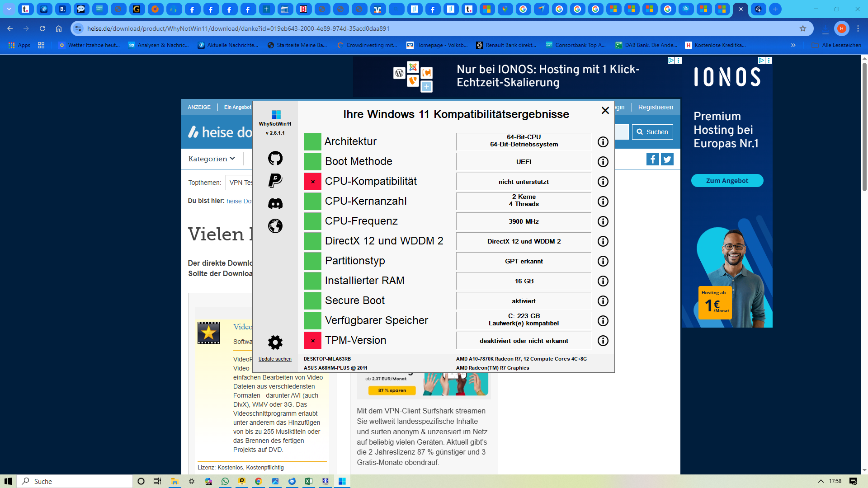Show info for TPM-Version result
Image resolution: width=868 pixels, height=488 pixels.
603,341
